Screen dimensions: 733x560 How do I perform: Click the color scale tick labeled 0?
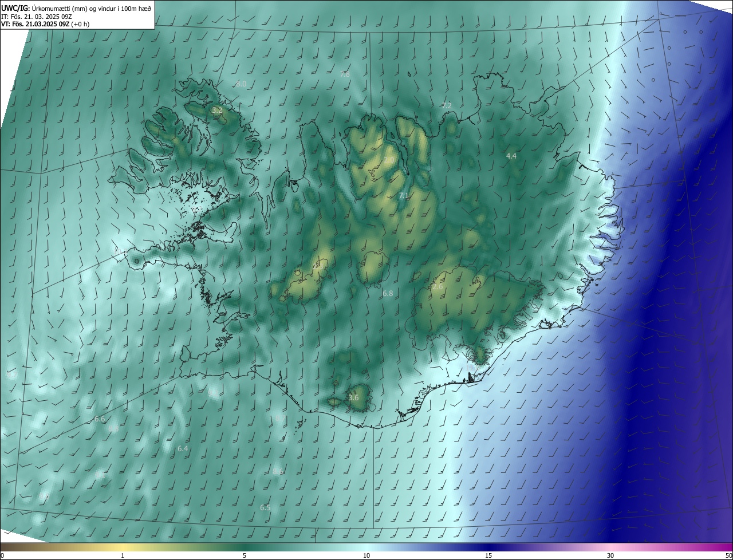click(2, 555)
